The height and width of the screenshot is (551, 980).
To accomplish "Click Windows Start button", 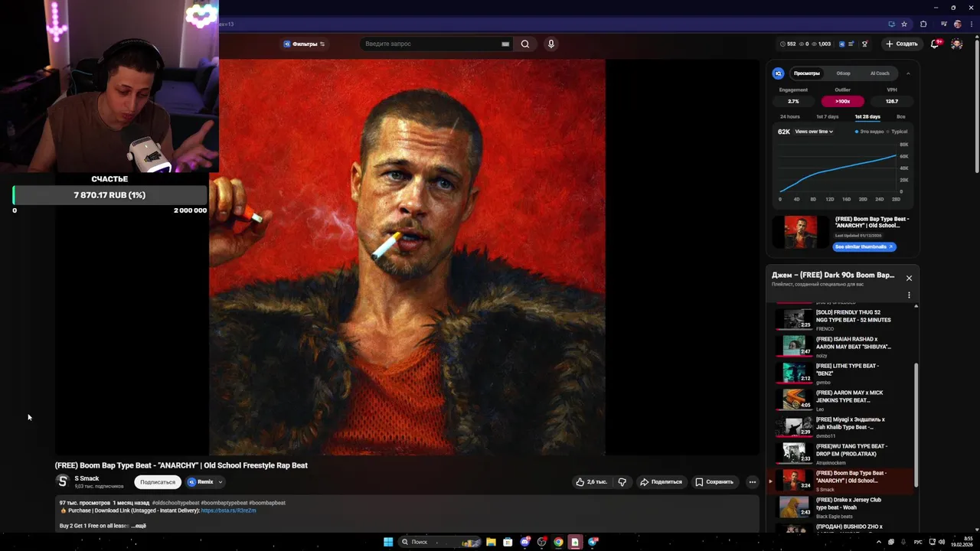I will click(x=388, y=542).
